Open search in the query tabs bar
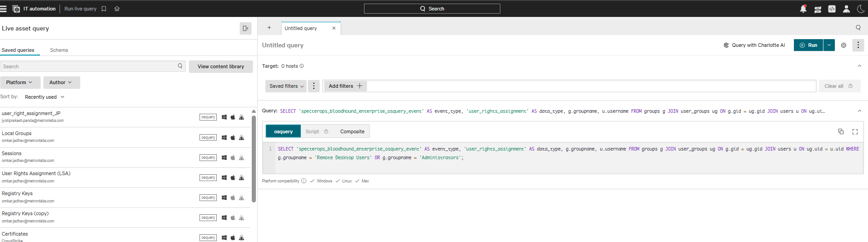The height and width of the screenshot is (242, 868). pos(858,28)
